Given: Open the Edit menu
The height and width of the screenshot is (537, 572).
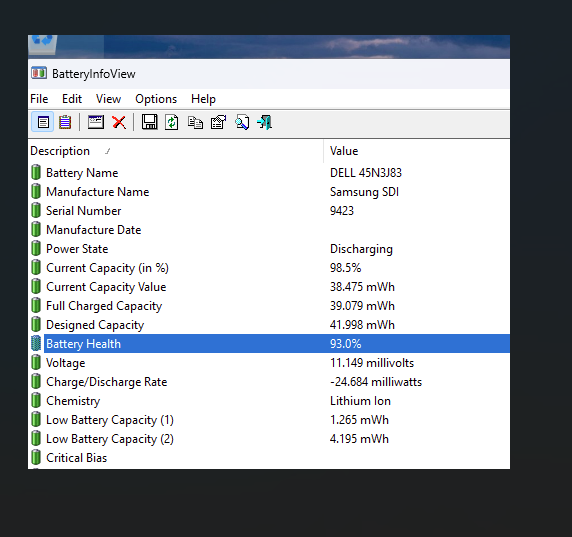Looking at the screenshot, I should 72,99.
